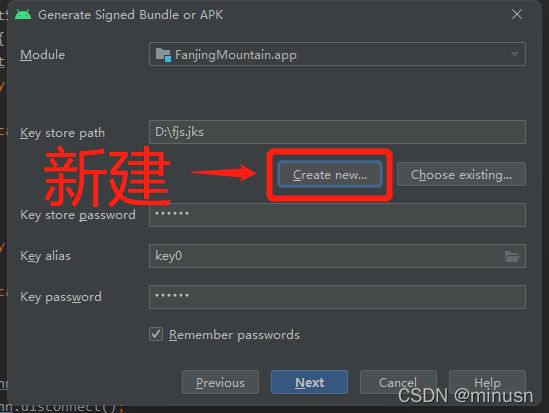This screenshot has height=413, width=549.
Task: Click the Create new... keystore button
Action: point(329,174)
